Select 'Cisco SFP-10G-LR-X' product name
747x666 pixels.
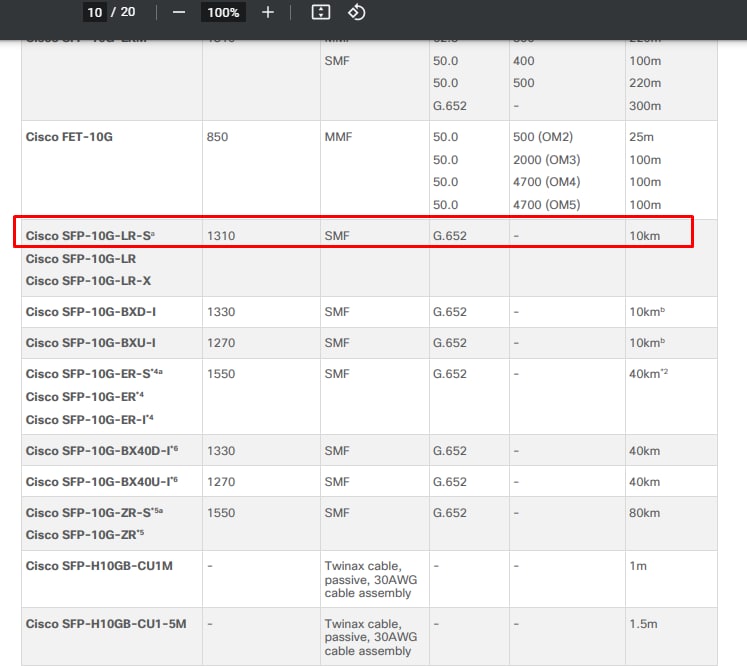(x=88, y=281)
